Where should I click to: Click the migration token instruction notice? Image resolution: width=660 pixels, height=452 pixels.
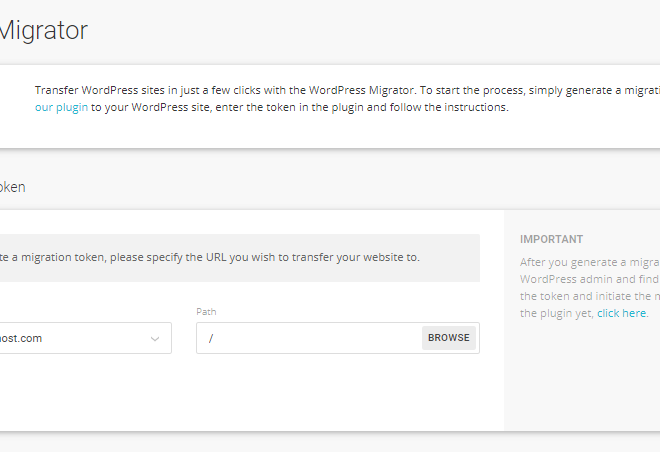pyautogui.click(x=240, y=258)
